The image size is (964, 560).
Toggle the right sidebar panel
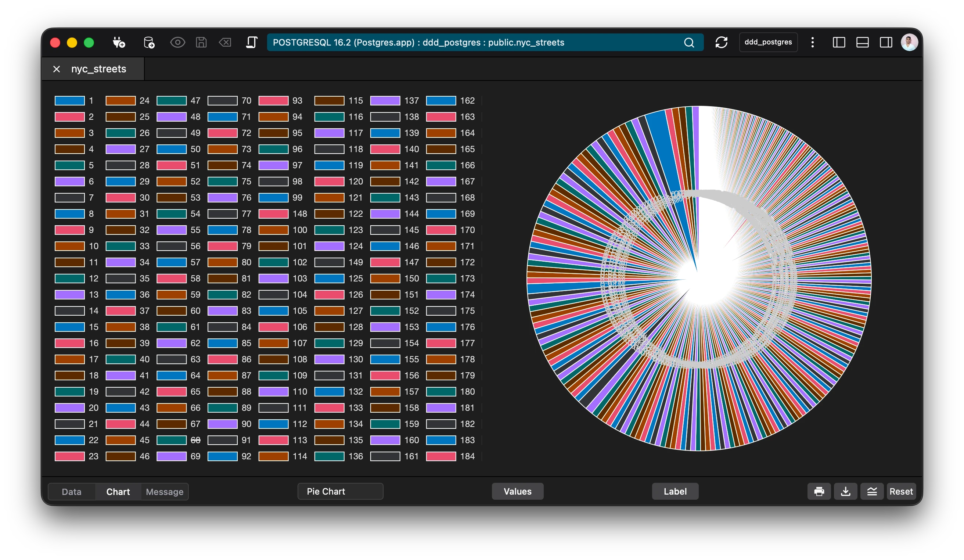pos(886,43)
